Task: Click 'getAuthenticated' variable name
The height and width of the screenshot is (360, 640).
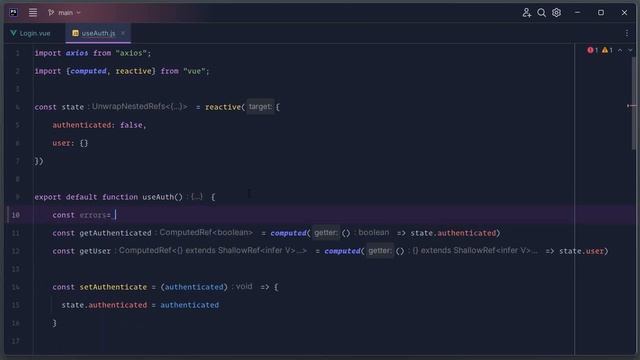Action: pos(116,233)
